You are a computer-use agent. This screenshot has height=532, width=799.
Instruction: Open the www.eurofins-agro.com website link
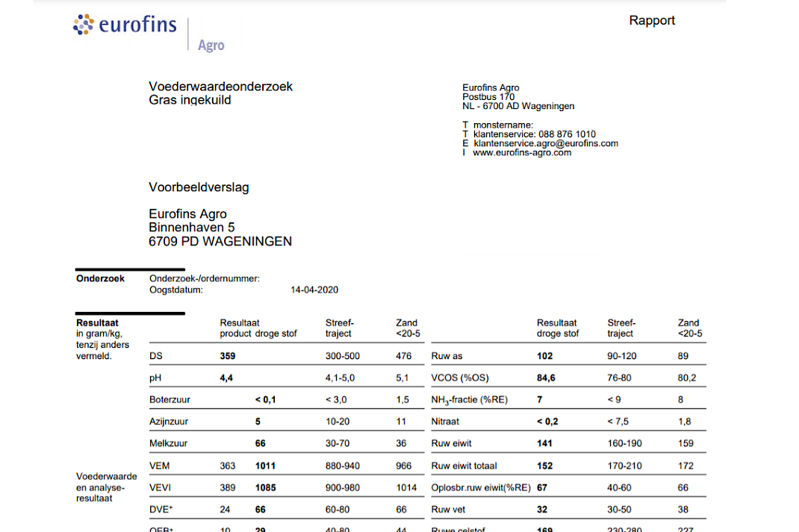click(x=522, y=153)
